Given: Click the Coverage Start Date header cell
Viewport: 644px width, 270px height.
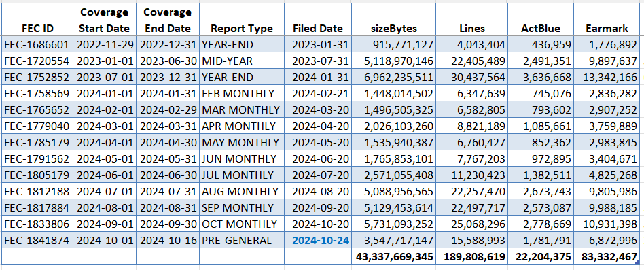Looking at the screenshot, I should 105,20.
